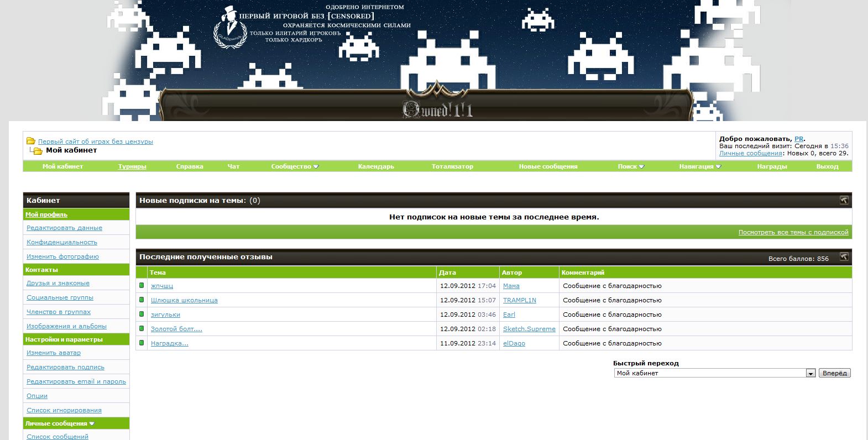868x440 pixels.
Task: Click the folder icon beside the site breadcrumb
Action: coord(31,142)
